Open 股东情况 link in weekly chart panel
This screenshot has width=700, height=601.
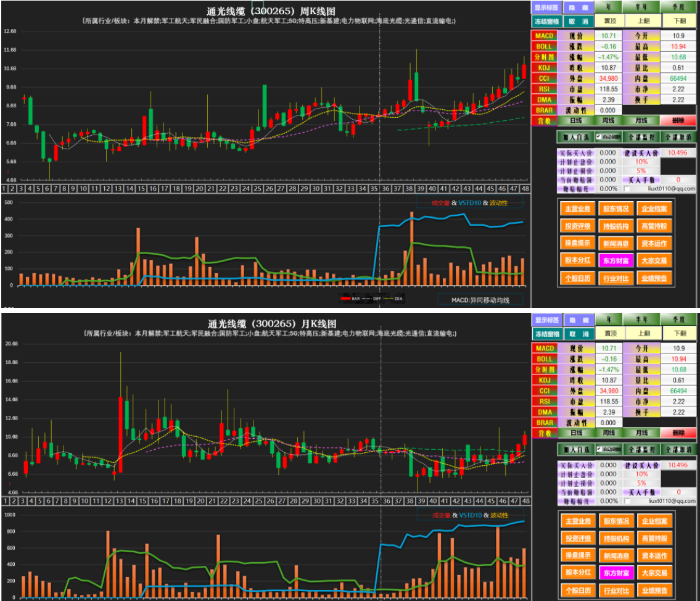(x=616, y=209)
